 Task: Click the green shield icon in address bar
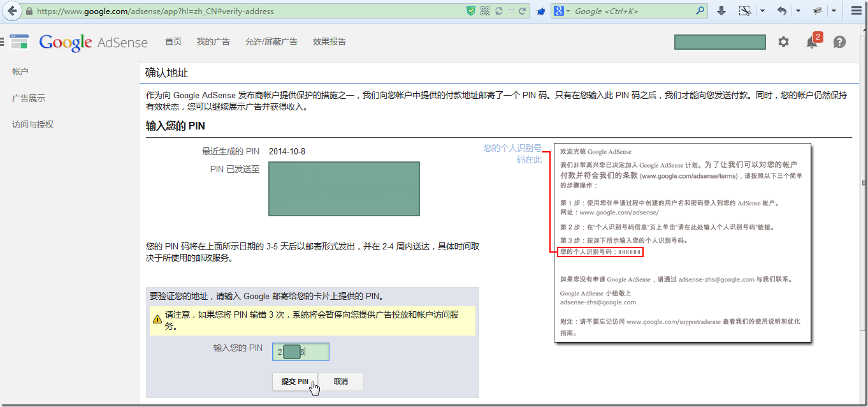(471, 11)
